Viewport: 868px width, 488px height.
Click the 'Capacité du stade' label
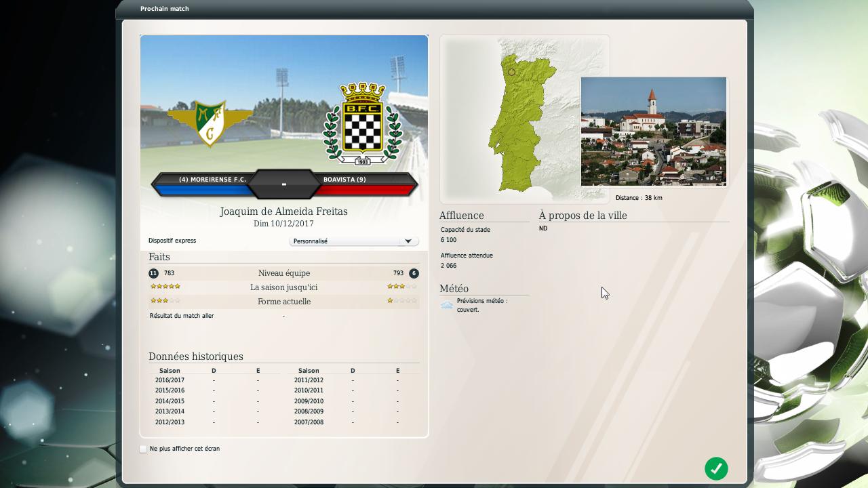[x=465, y=230]
